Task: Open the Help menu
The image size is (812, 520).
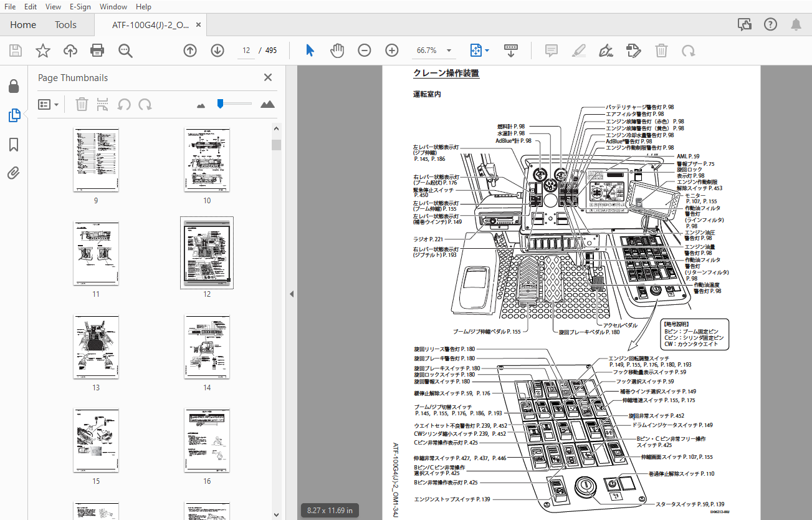Action: click(x=143, y=7)
